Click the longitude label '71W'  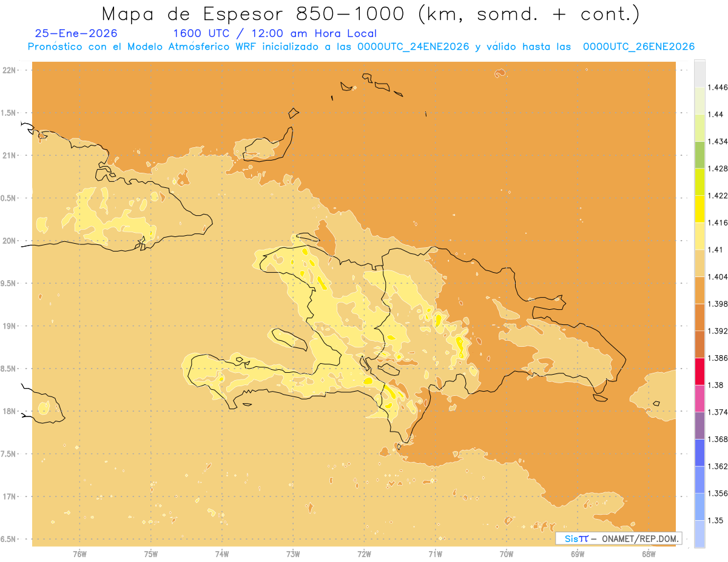tap(435, 554)
